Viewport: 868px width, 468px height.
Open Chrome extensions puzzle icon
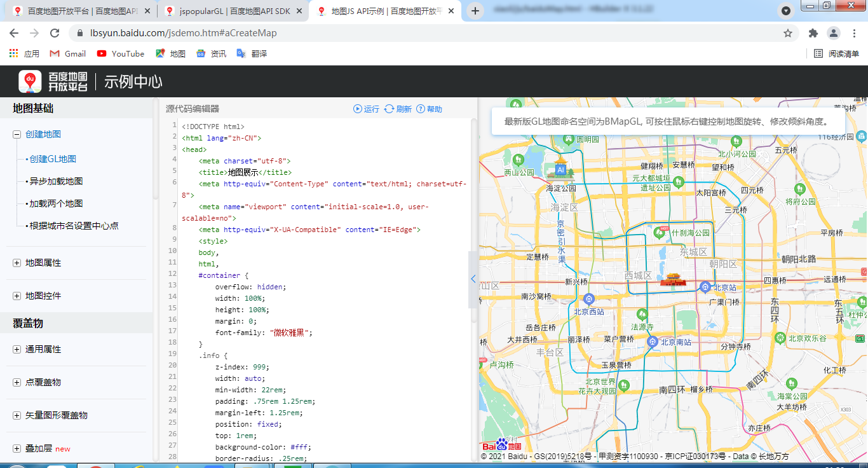(x=813, y=33)
